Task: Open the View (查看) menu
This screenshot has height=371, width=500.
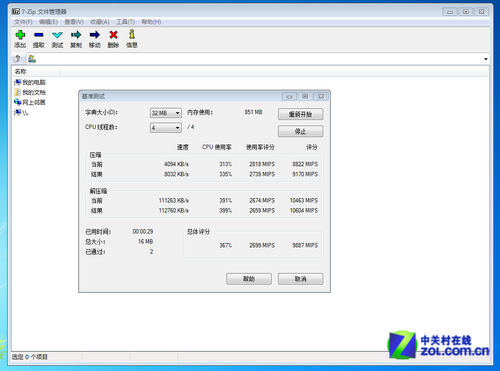Action: 74,22
